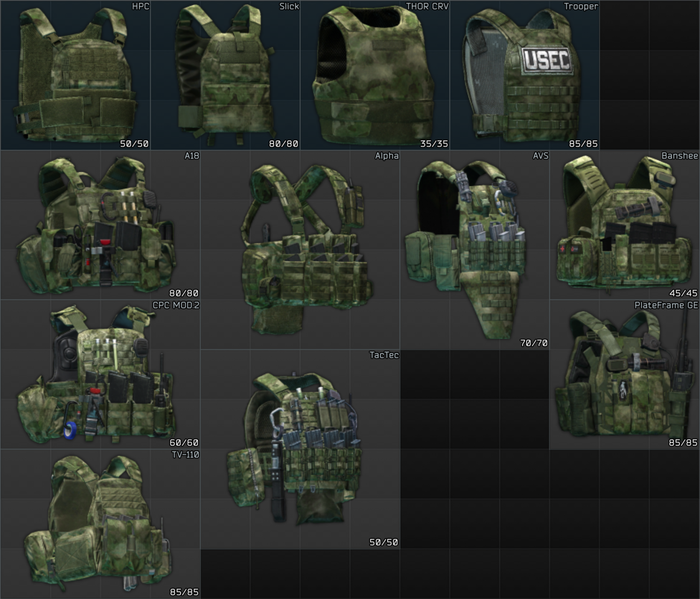Select the HPC plate carrier item
The height and width of the screenshot is (599, 700).
(75, 75)
